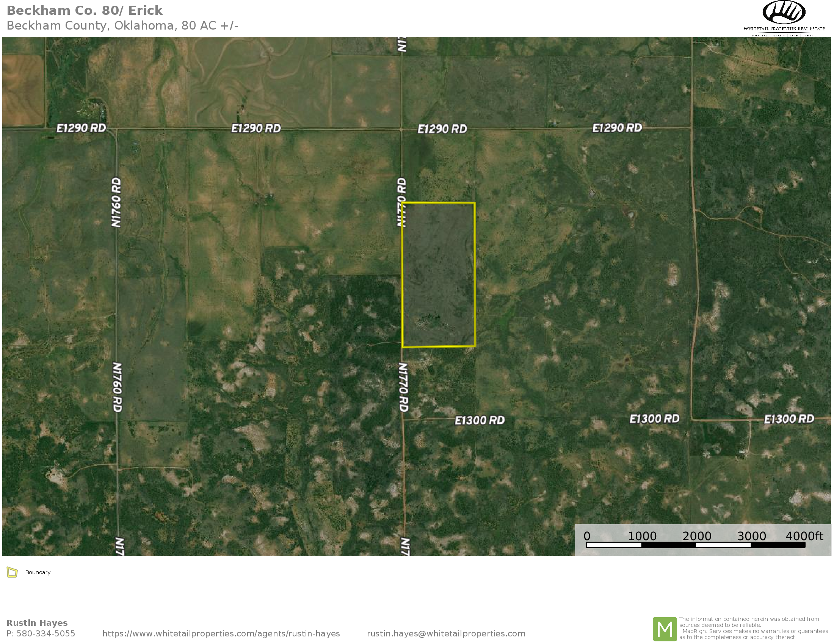This screenshot has width=834, height=644.
Task: Click the green MapRight M logo
Action: point(665,628)
